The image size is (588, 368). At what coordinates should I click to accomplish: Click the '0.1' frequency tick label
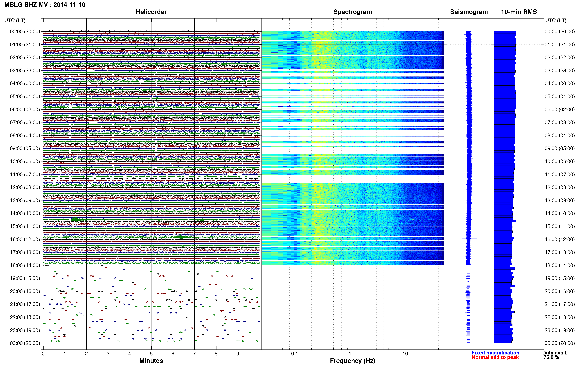[295, 354]
